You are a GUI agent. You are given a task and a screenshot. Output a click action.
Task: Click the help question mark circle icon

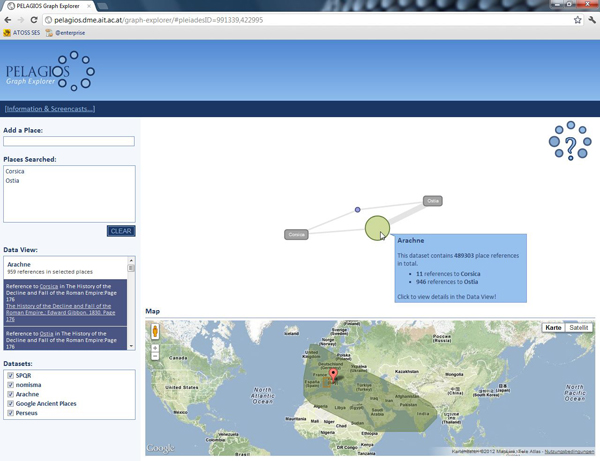coord(570,142)
